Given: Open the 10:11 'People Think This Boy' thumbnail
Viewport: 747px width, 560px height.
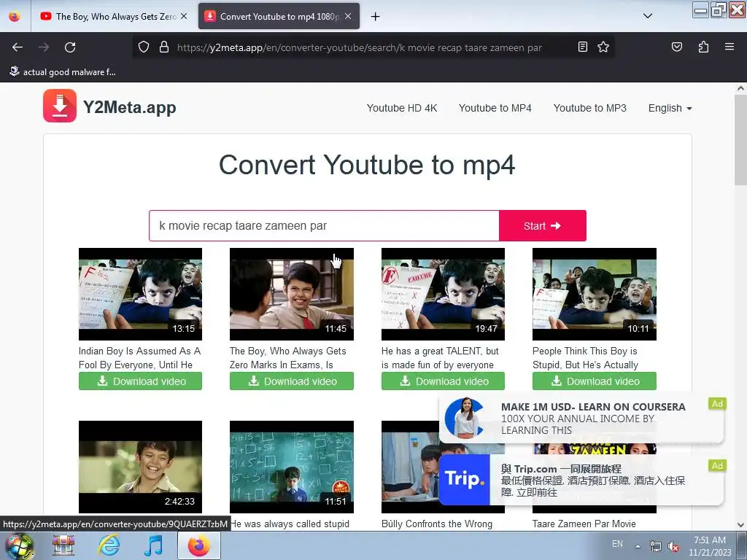Looking at the screenshot, I should click(594, 295).
